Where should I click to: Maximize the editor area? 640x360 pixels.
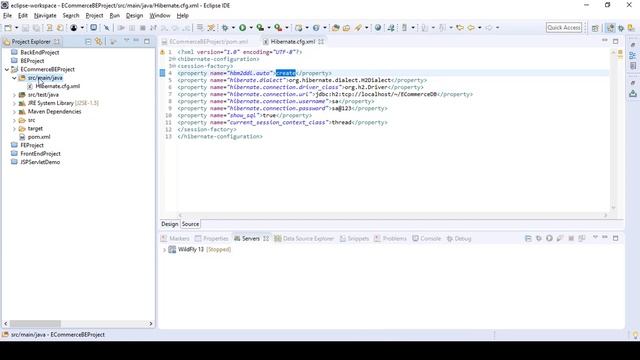click(x=616, y=41)
